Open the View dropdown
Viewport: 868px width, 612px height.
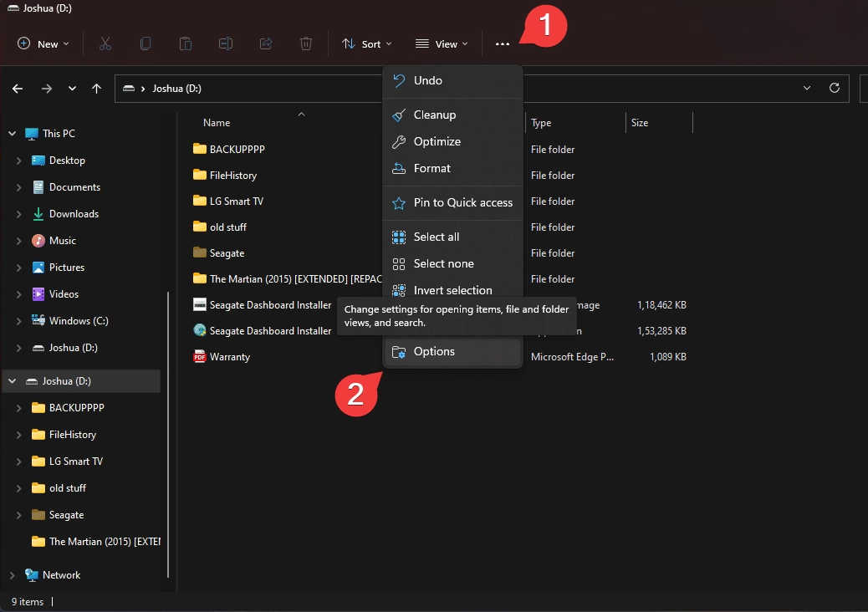coord(442,43)
